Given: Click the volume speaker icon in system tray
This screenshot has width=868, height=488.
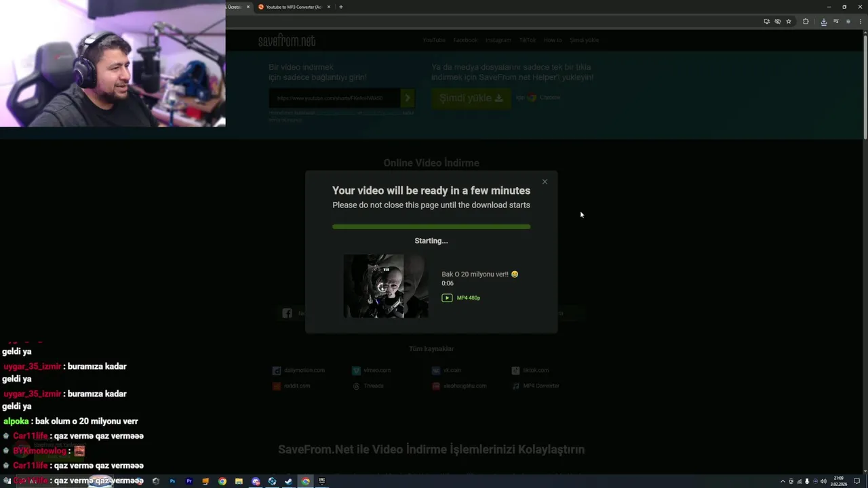Looking at the screenshot, I should click(823, 481).
